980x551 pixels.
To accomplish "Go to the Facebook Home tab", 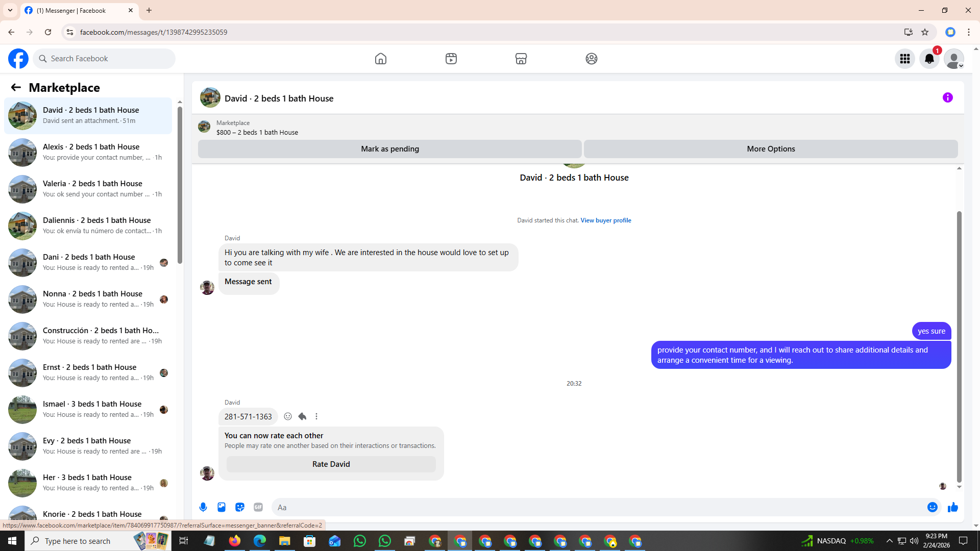I will 380,59.
